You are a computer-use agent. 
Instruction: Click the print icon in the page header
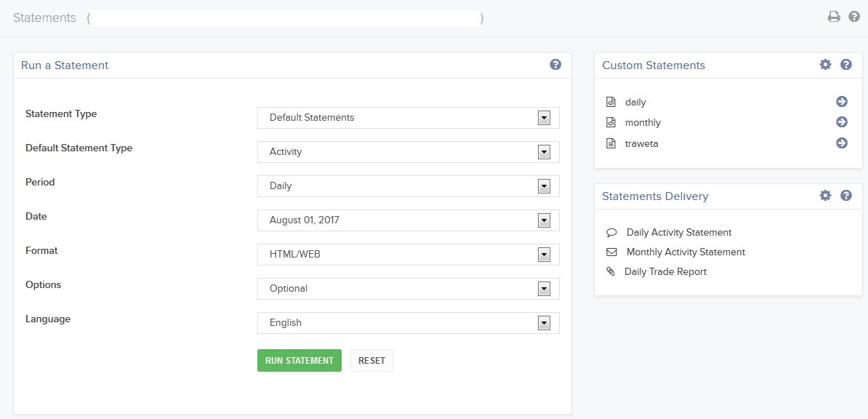[x=834, y=17]
